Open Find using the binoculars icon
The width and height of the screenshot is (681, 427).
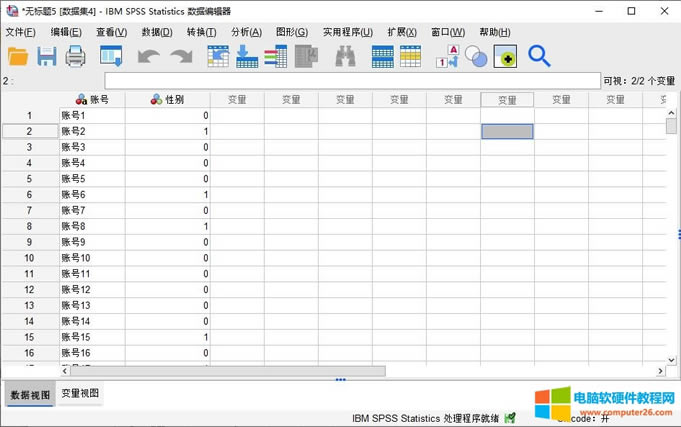(345, 57)
